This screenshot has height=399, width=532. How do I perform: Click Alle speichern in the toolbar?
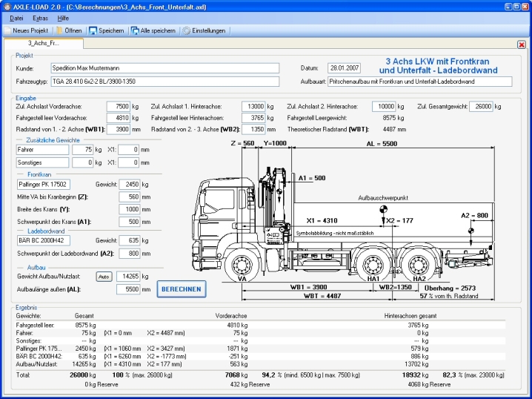tap(153, 30)
